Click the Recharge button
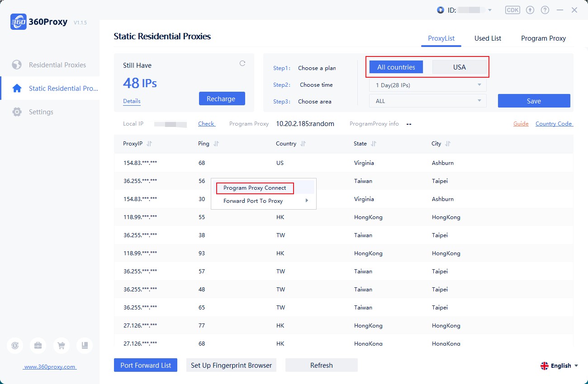Viewport: 588px width, 384px height. pyautogui.click(x=222, y=98)
